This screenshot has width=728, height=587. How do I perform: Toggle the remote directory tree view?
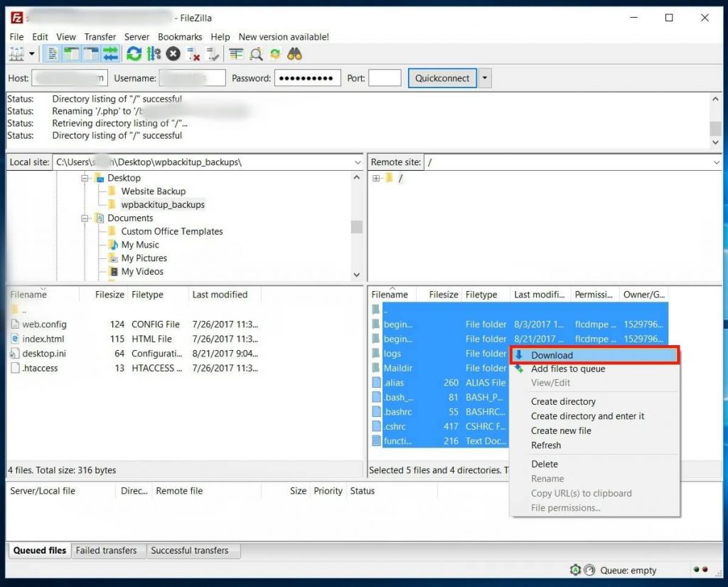[x=92, y=54]
